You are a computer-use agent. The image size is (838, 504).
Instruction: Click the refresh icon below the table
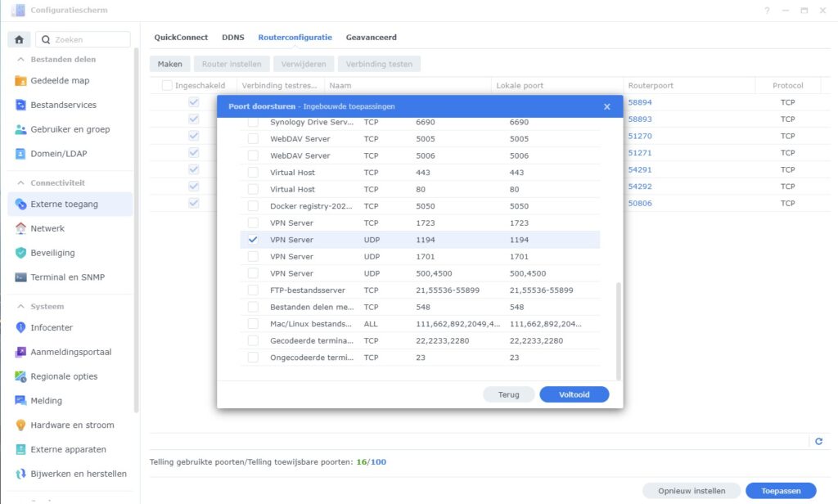pyautogui.click(x=818, y=442)
